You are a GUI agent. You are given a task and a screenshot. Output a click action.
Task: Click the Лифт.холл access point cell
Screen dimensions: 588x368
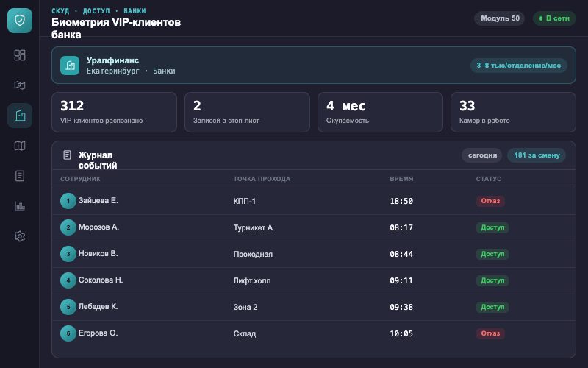[x=252, y=280]
